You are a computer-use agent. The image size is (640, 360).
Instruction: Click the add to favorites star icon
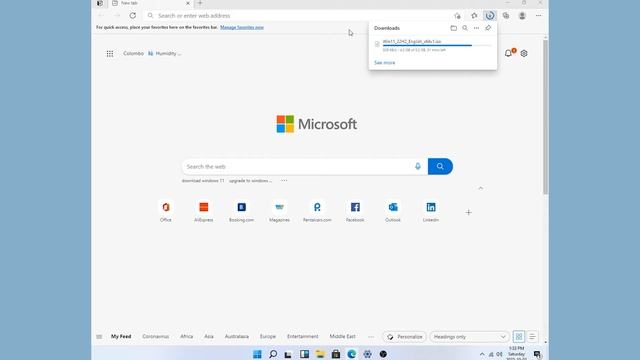click(x=458, y=16)
